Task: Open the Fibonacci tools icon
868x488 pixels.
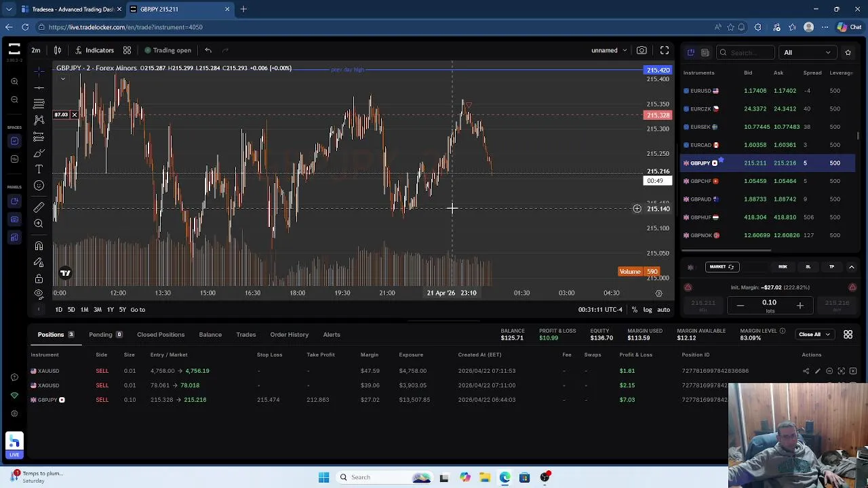Action: pos(39,104)
